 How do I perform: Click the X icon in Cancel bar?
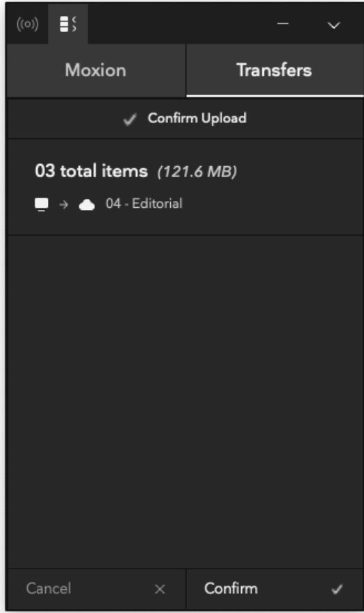pos(160,589)
